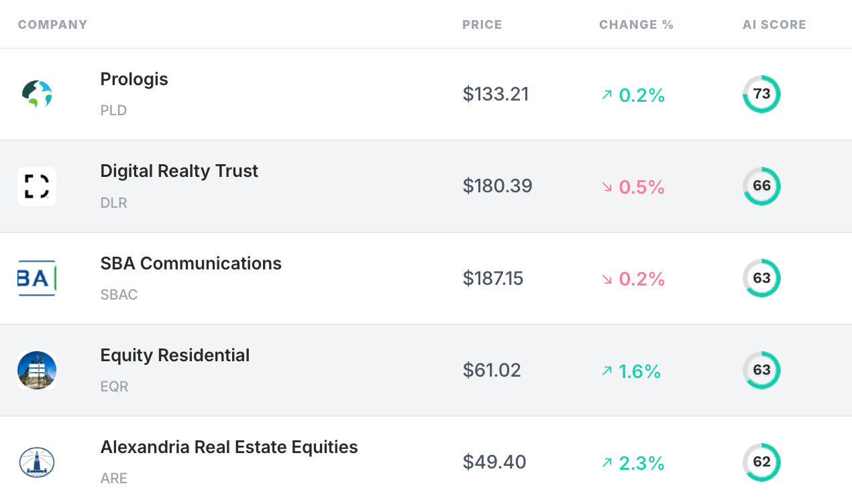Click Prologis AI score ring showing 73
852x504 pixels.
click(761, 94)
